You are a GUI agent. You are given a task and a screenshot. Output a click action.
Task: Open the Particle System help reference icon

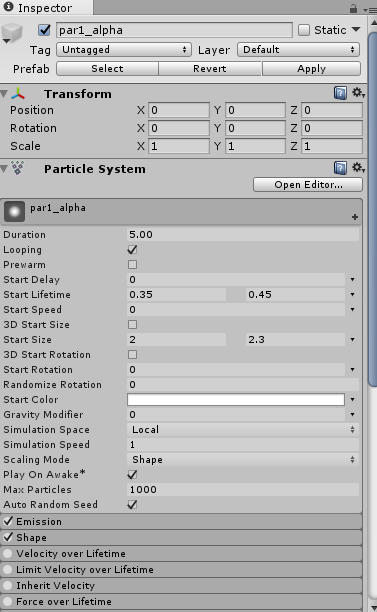340,168
